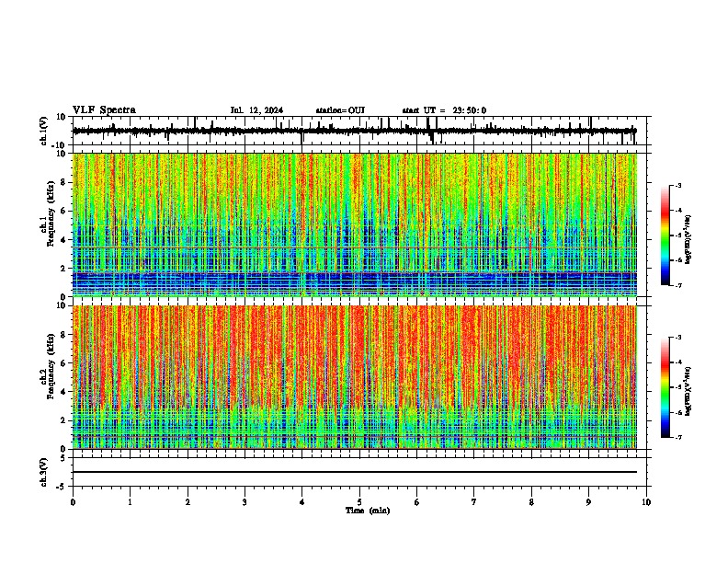The width and height of the screenshot is (728, 563).
Task: Click the ch.2 spectrogram color scale bar
Action: click(665, 387)
